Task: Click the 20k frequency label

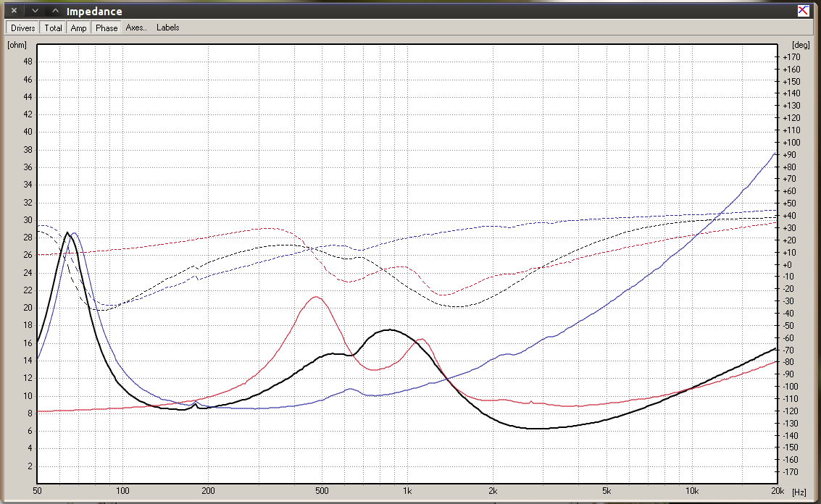Action: click(778, 491)
